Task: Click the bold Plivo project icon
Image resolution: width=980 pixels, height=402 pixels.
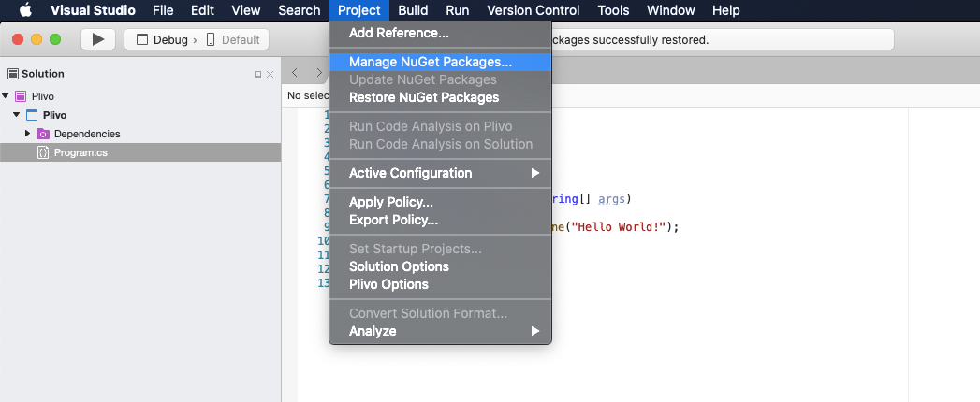Action: (x=32, y=116)
